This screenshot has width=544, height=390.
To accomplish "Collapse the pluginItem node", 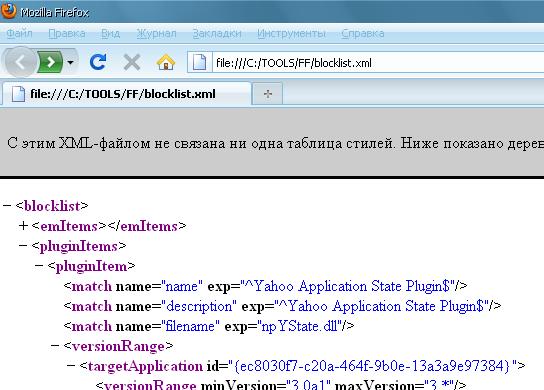I will (x=39, y=266).
